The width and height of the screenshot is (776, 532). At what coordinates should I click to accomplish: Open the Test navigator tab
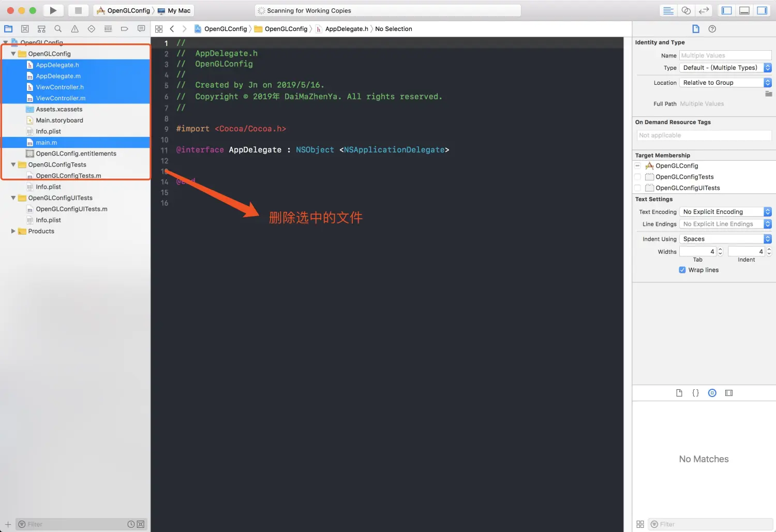point(91,29)
